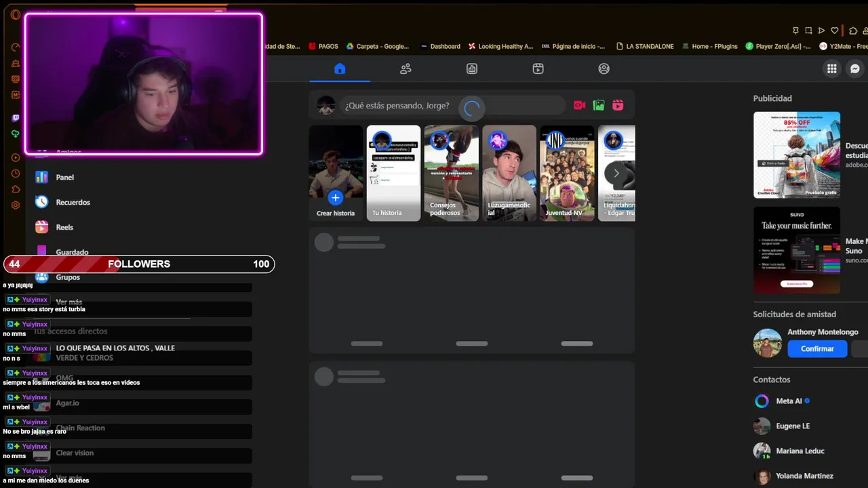Open the Player Zero bookmark

point(778,46)
